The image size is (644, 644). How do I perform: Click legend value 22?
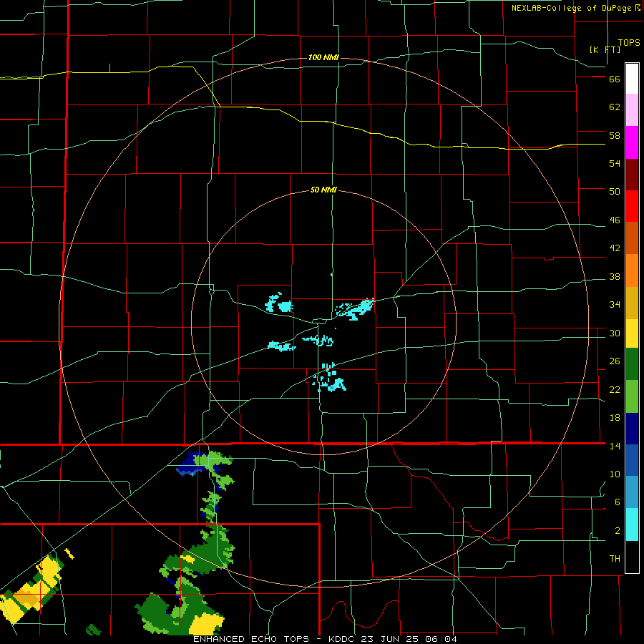[x=615, y=389]
